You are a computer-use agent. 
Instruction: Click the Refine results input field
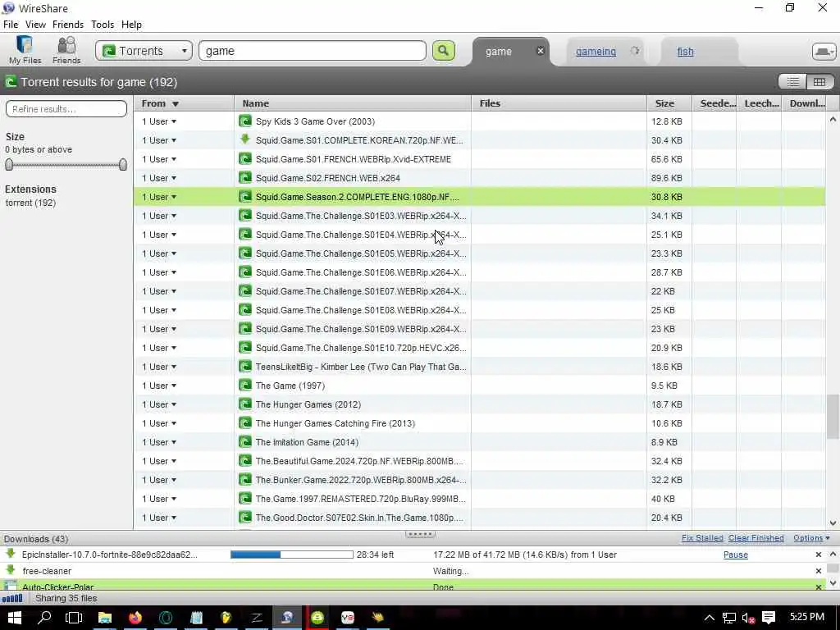pyautogui.click(x=66, y=109)
